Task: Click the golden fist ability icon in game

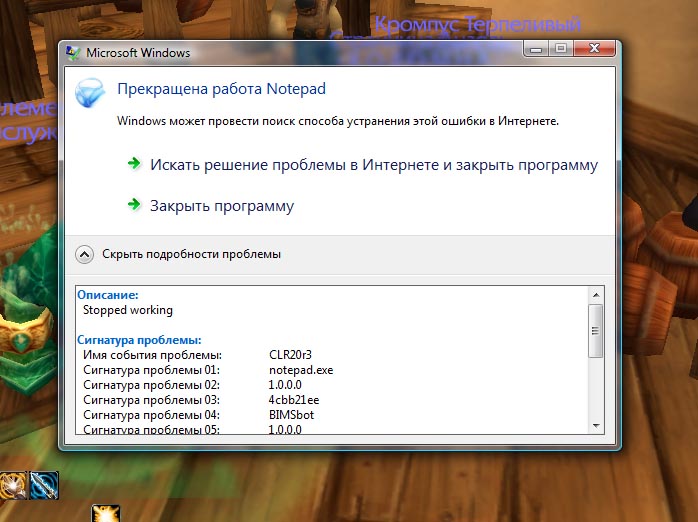Action: tap(13, 486)
